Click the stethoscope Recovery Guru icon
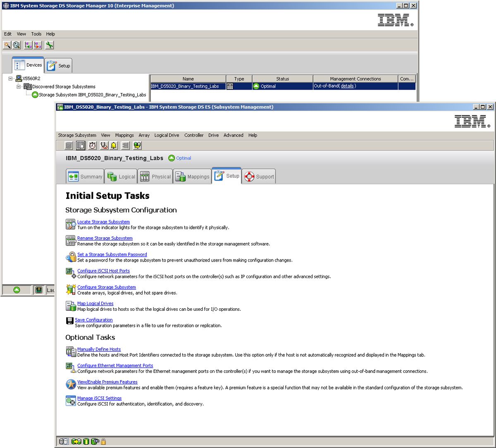496x448 pixels. pyautogui.click(x=104, y=145)
